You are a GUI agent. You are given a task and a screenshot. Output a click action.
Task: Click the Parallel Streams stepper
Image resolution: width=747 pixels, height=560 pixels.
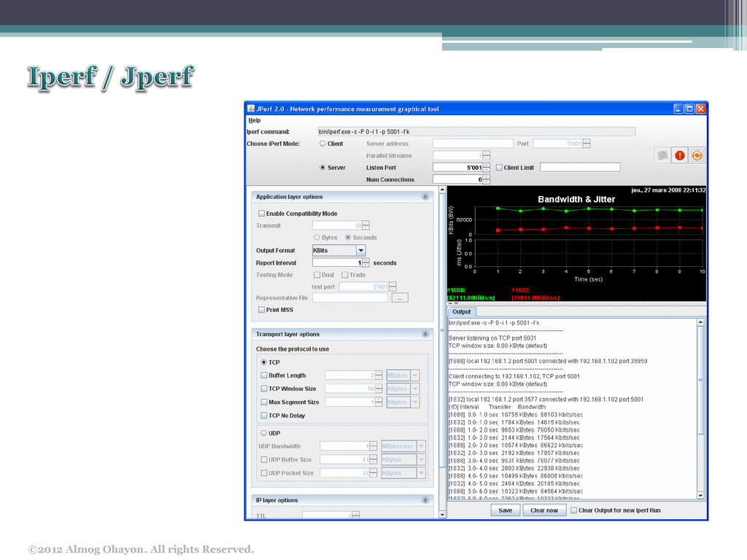coord(487,155)
